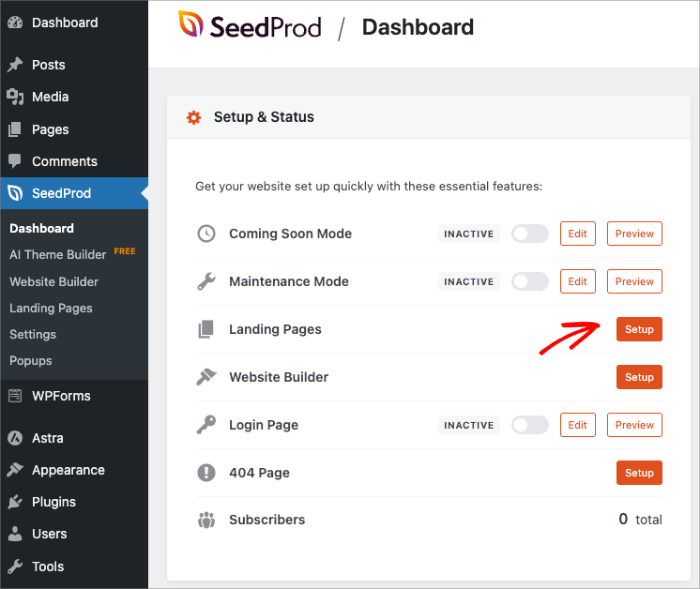The width and height of the screenshot is (700, 589).
Task: Preview the Coming Soon Mode page
Action: [x=634, y=234]
